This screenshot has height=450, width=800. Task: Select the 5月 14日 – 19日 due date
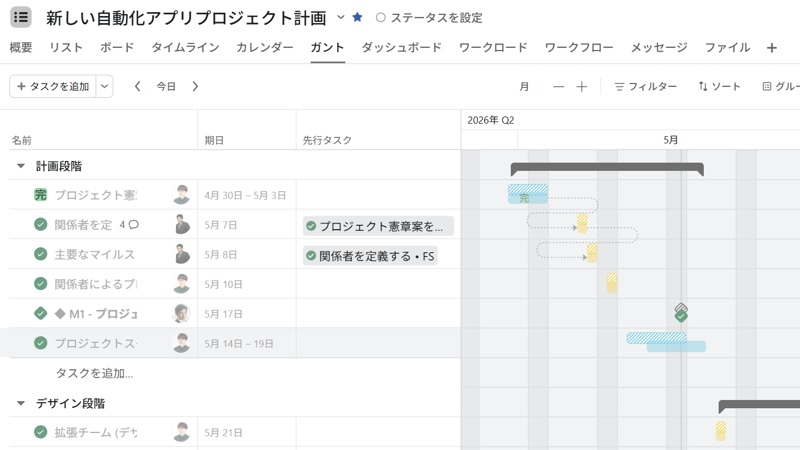tap(238, 343)
